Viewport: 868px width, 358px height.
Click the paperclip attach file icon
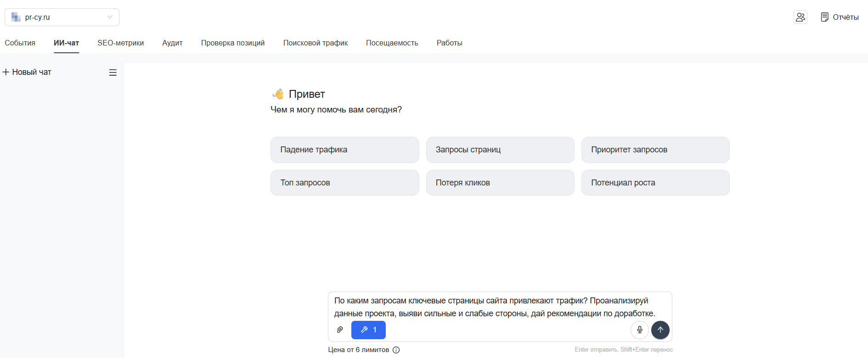click(x=340, y=330)
